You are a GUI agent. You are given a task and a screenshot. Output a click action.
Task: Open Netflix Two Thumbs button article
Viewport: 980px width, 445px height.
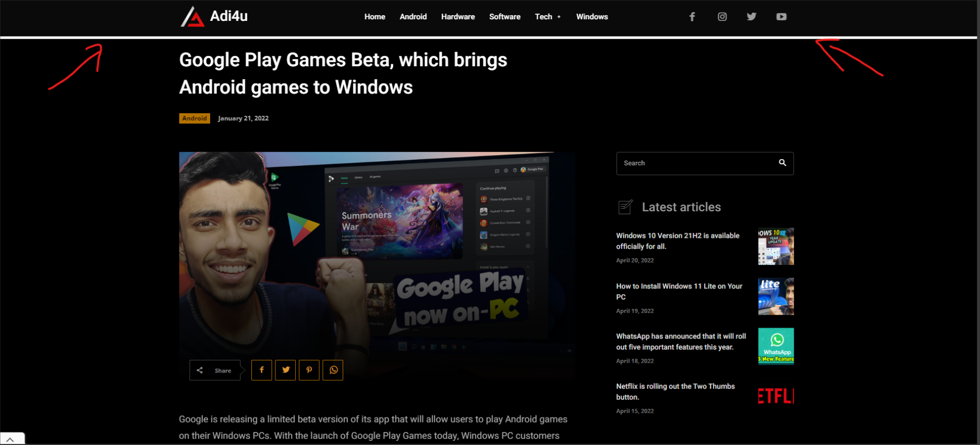pyautogui.click(x=675, y=392)
